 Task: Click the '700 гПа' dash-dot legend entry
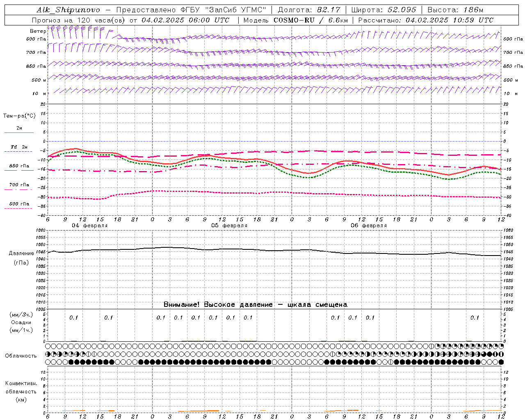tap(19, 187)
